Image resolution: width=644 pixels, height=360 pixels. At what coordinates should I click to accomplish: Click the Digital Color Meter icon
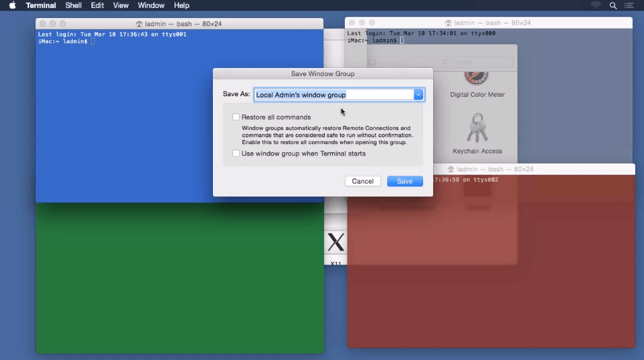[x=476, y=77]
